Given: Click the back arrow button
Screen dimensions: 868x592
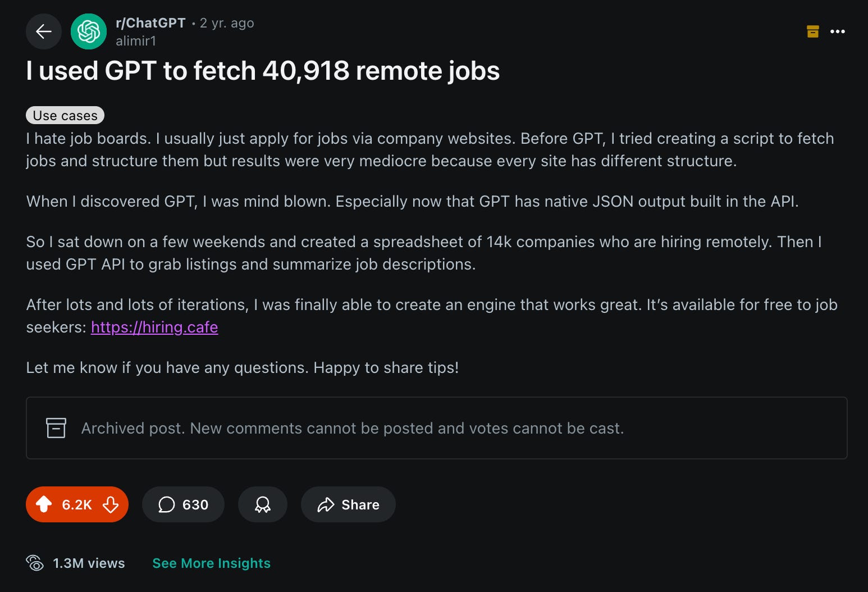Looking at the screenshot, I should coord(44,31).
